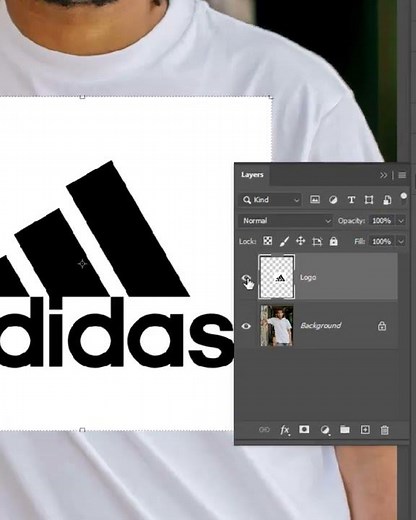Click the Background layer lock icon

[x=382, y=326]
